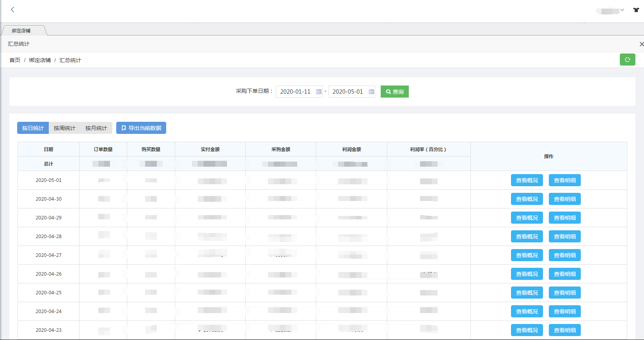The width and height of the screenshot is (644, 340).
Task: Click 查看概况 for 2020-04-27
Action: [527, 255]
